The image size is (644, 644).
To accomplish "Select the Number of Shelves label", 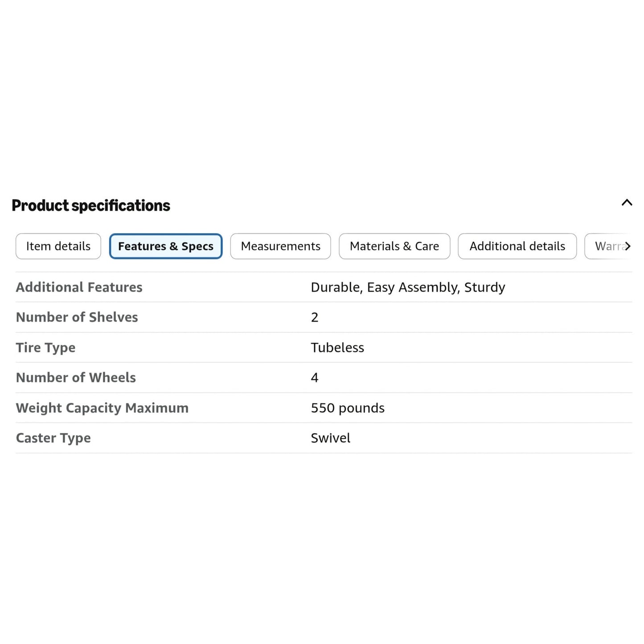I will (x=77, y=317).
